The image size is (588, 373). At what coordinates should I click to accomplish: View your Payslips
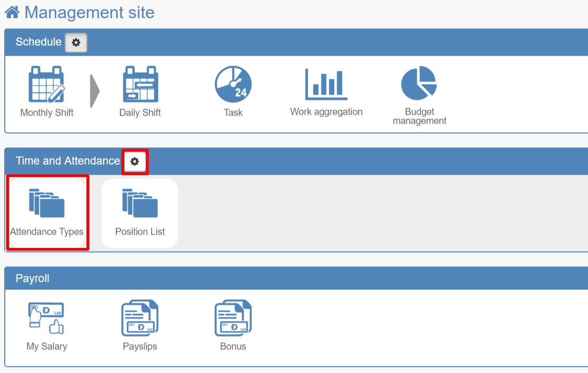tap(140, 317)
